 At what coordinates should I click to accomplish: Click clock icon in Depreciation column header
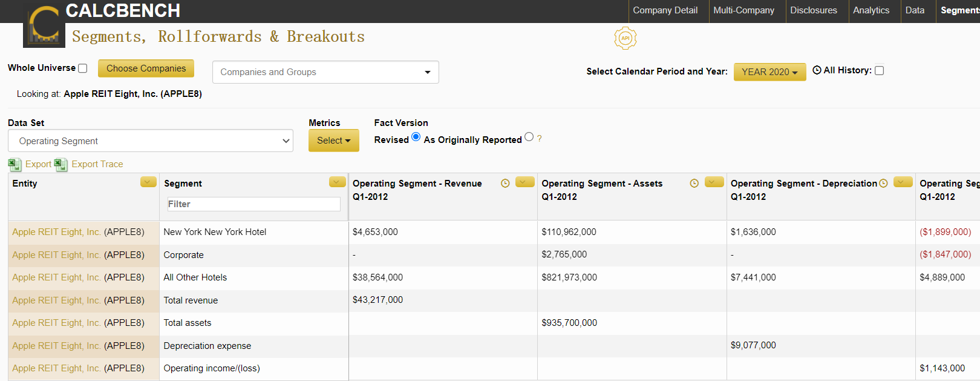click(883, 183)
